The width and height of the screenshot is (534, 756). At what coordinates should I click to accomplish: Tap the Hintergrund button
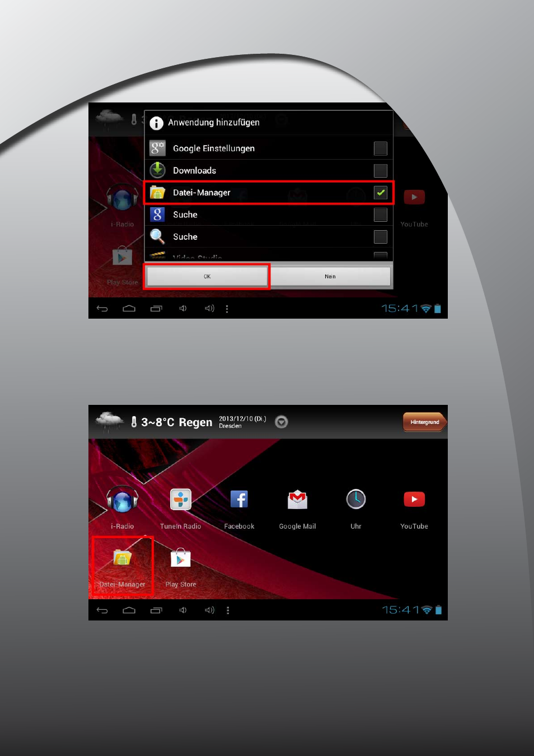tap(425, 422)
